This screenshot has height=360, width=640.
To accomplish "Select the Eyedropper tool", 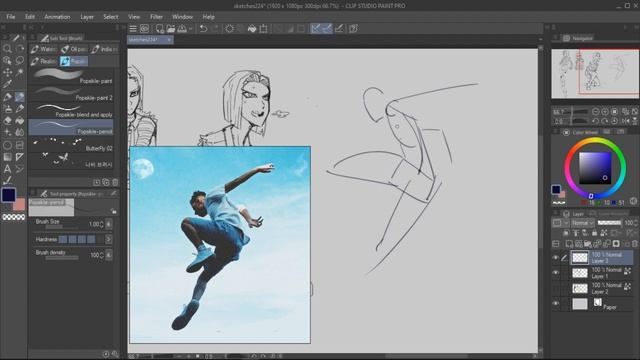I will pos(7,84).
